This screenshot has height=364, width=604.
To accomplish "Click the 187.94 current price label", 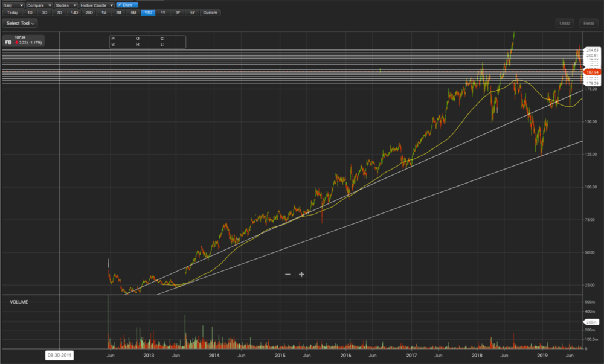I will click(x=591, y=72).
